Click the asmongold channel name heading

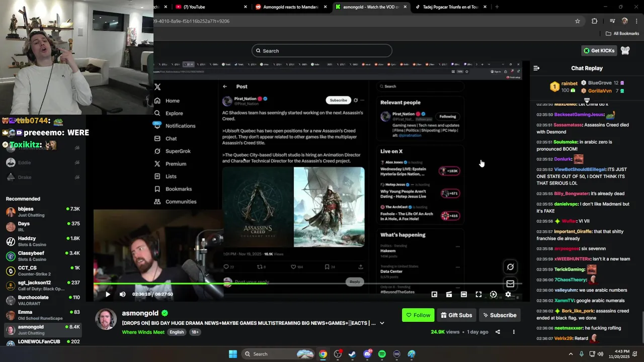pos(140,313)
